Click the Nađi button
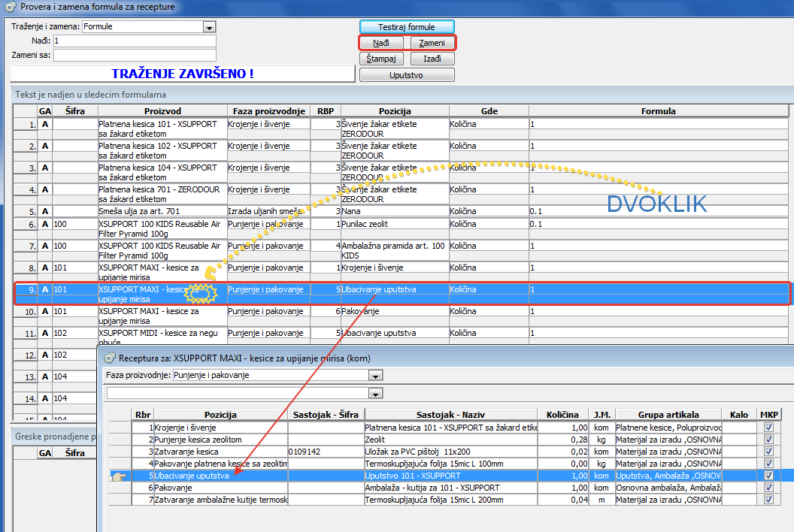The width and height of the screenshot is (794, 532). [x=381, y=43]
